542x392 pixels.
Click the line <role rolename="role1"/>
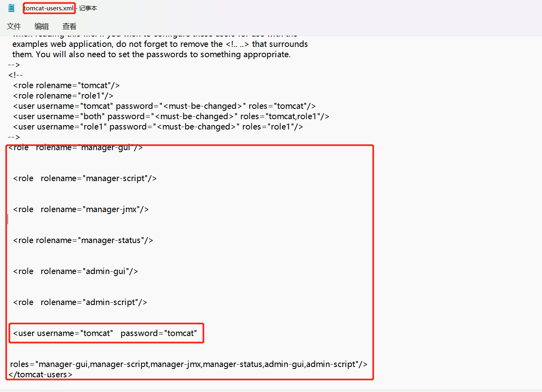click(x=63, y=96)
